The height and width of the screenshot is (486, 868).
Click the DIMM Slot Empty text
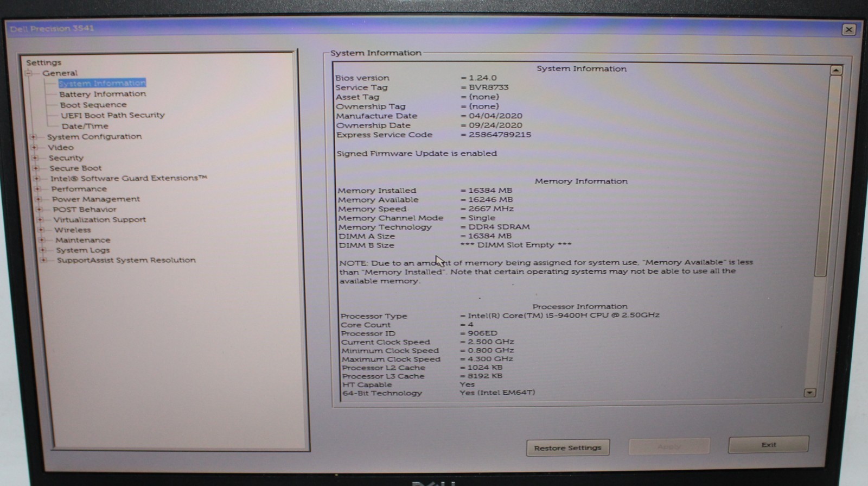(515, 245)
